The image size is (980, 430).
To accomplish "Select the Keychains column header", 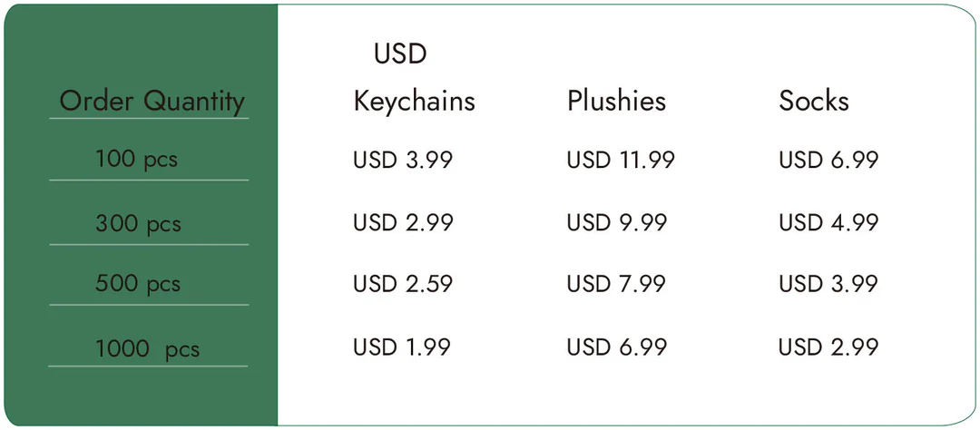I will click(x=414, y=101).
